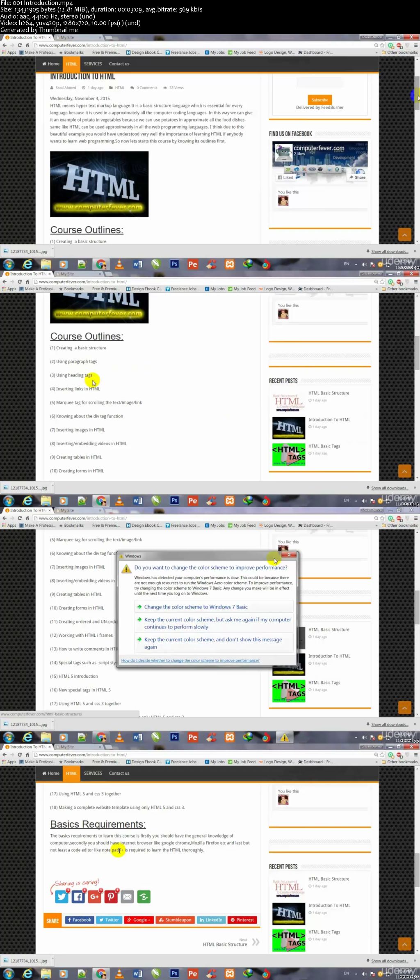Click the orange scroll-to-top arrow in the 00:00:40 frame

pos(404,234)
